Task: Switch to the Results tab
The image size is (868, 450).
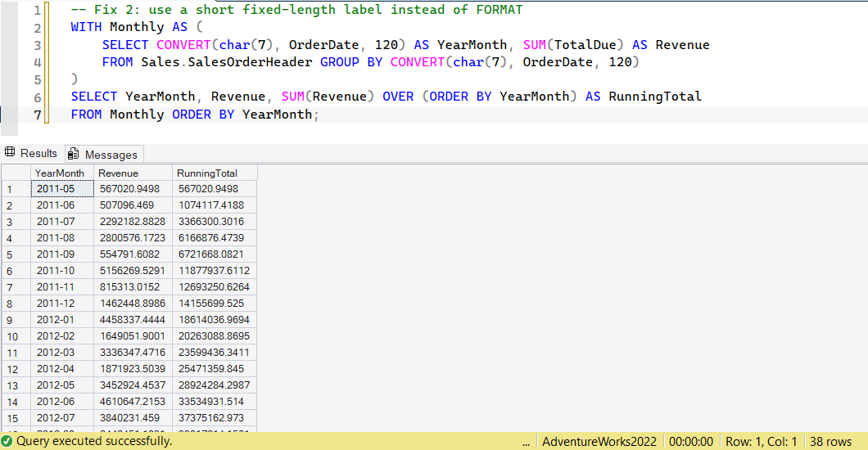Action: point(31,153)
